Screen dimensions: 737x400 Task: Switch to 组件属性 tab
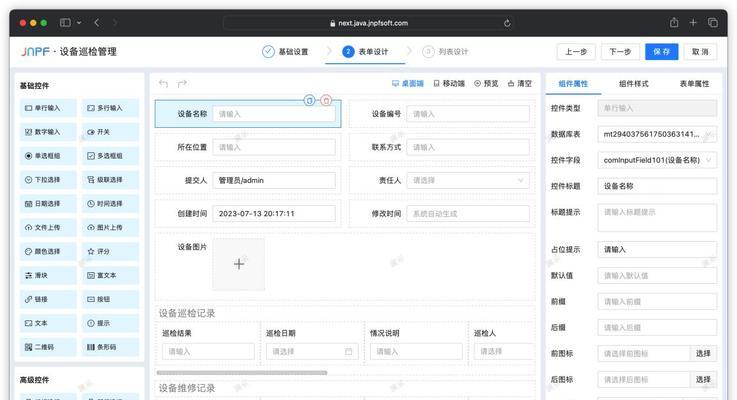573,84
